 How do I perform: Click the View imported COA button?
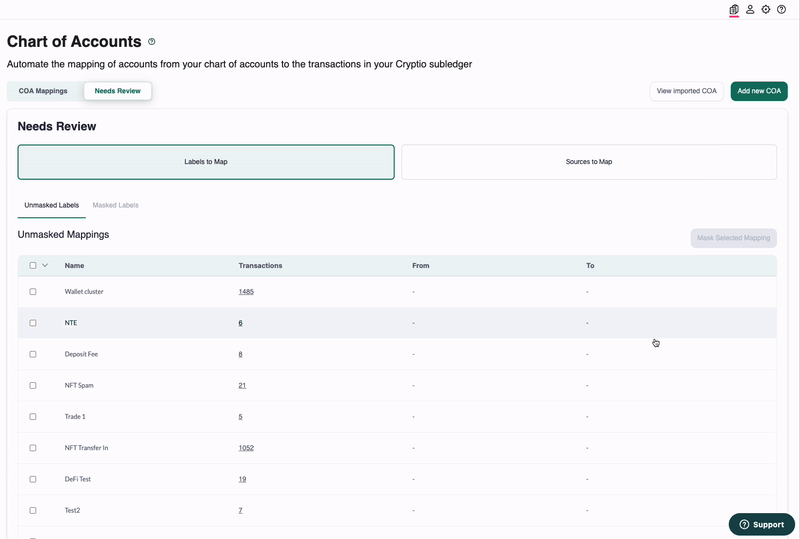(x=686, y=91)
